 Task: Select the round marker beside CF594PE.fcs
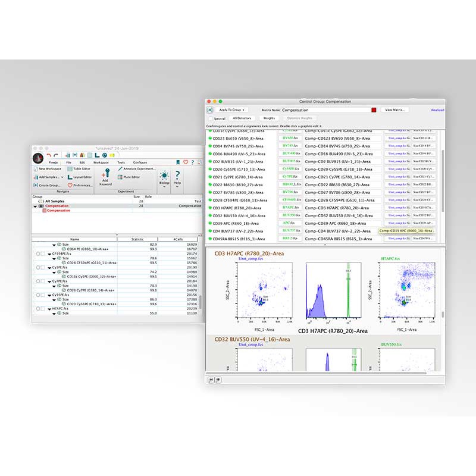click(38, 253)
